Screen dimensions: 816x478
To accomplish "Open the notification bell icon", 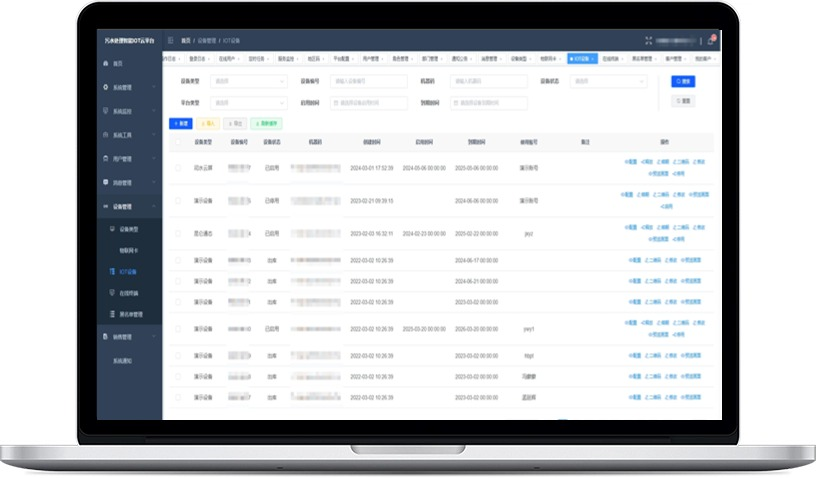I will (x=710, y=41).
